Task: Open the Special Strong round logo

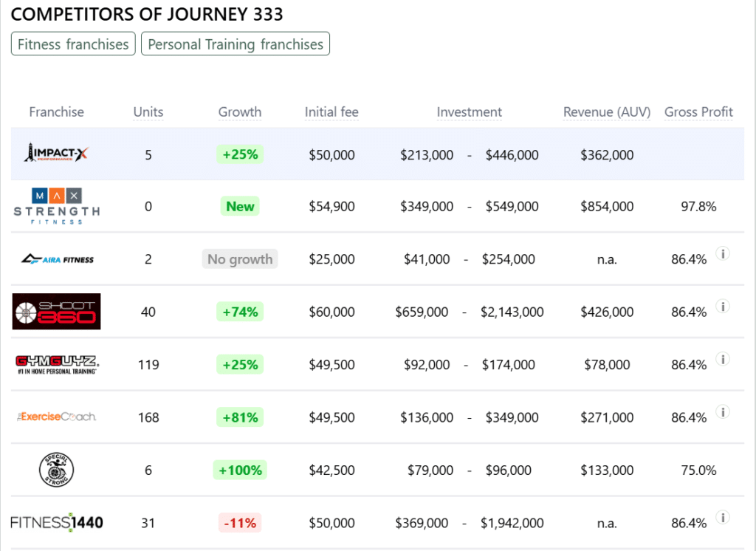Action: point(56,470)
